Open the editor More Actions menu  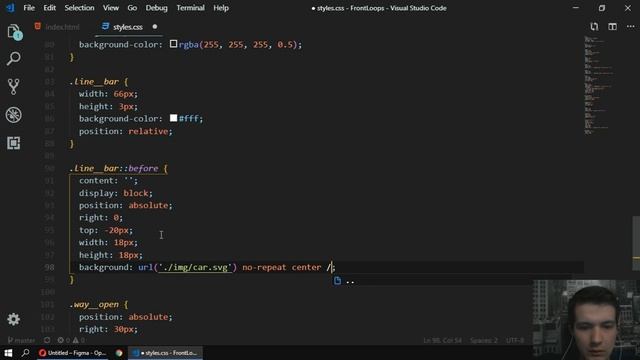pos(630,27)
